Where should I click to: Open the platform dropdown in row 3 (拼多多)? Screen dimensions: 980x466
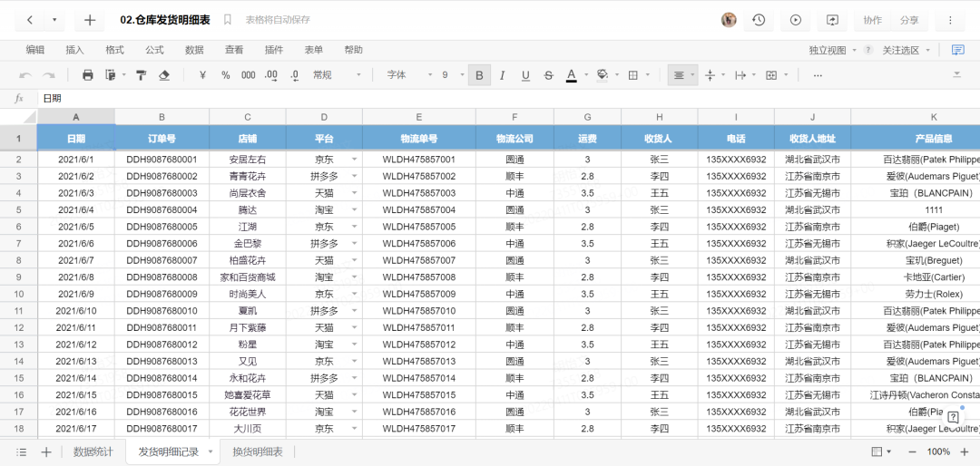coord(355,176)
